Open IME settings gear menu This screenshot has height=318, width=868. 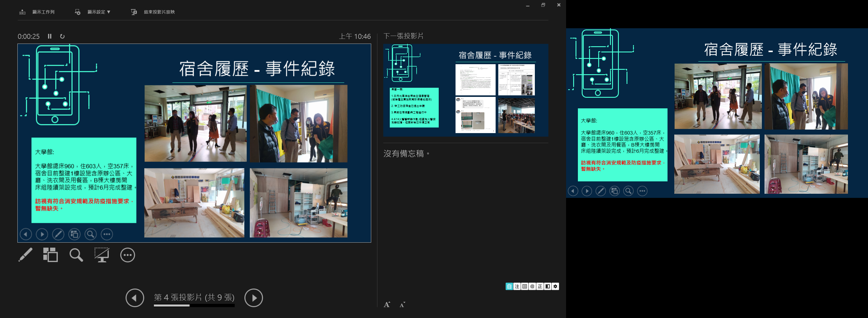tap(555, 286)
